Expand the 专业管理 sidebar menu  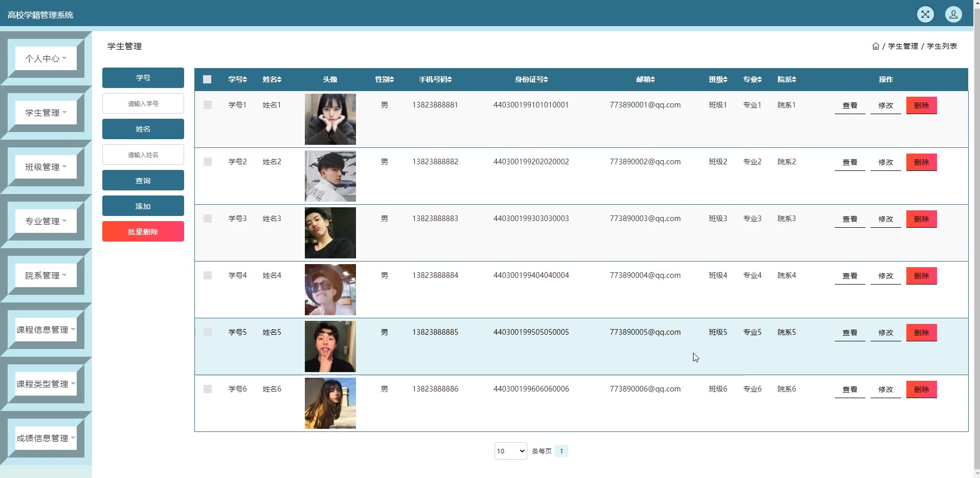[x=46, y=221]
